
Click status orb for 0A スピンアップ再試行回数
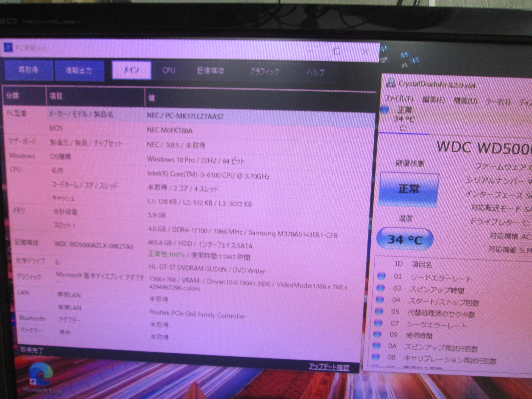point(376,345)
